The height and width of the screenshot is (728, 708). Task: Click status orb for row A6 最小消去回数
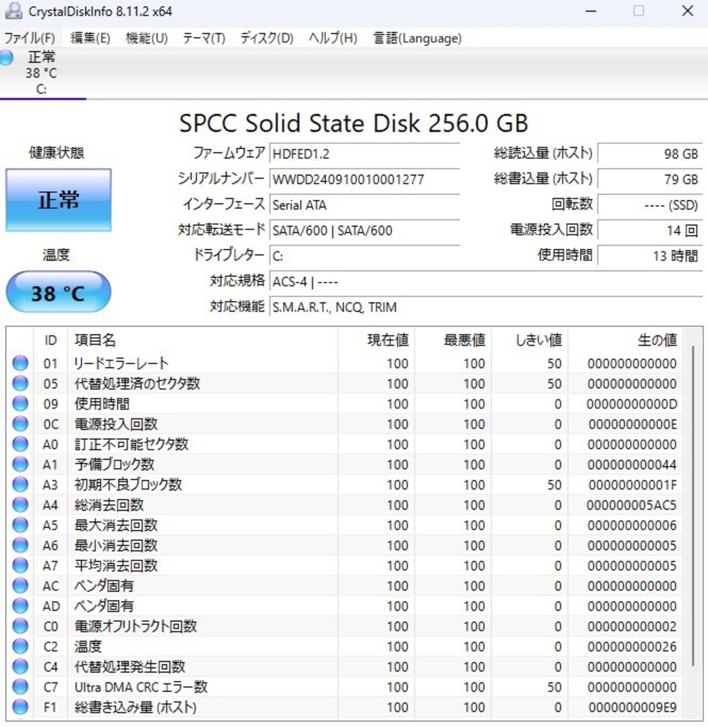(20, 545)
